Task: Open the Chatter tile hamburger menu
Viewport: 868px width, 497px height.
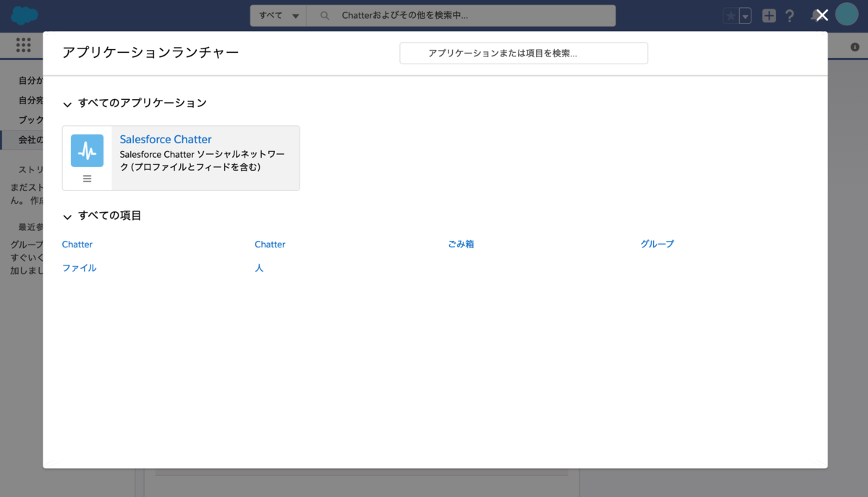Action: (87, 177)
